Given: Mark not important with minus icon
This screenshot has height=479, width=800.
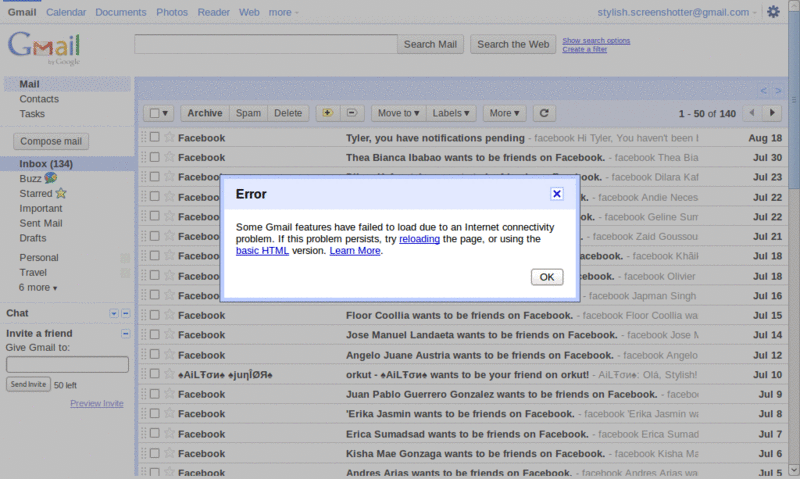Looking at the screenshot, I should [352, 113].
